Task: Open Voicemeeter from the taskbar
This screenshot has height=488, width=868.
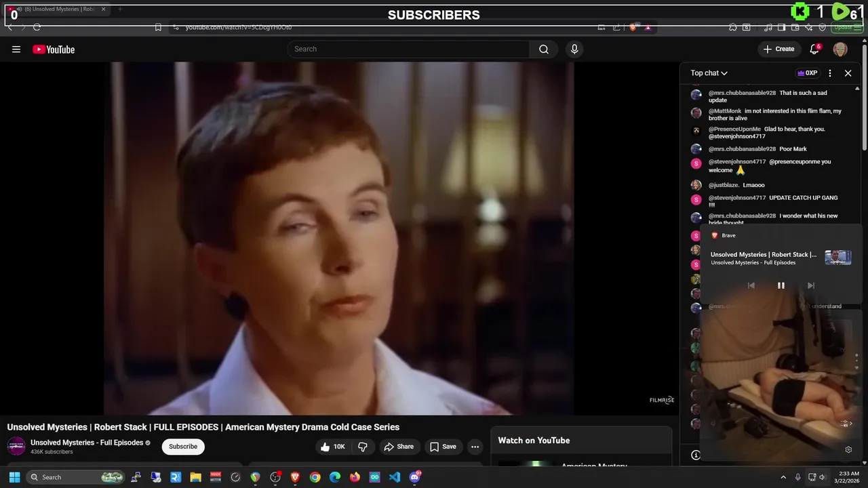Action: tap(216, 477)
